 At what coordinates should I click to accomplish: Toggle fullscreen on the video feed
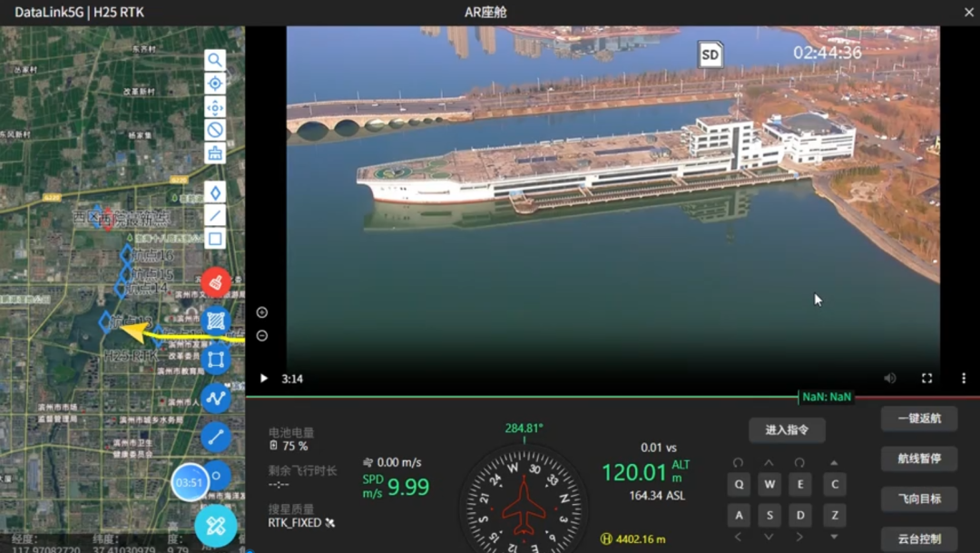click(926, 379)
